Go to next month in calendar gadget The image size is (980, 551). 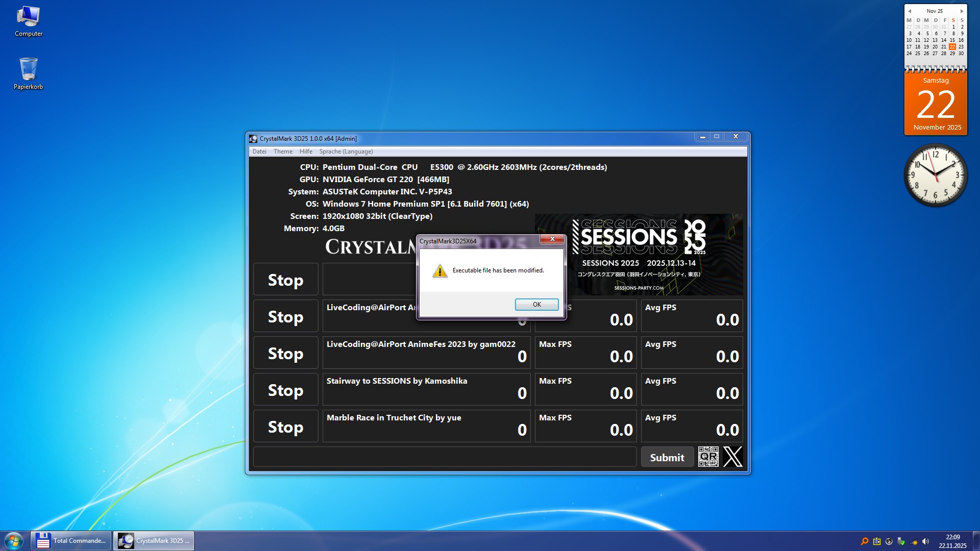pyautogui.click(x=962, y=11)
